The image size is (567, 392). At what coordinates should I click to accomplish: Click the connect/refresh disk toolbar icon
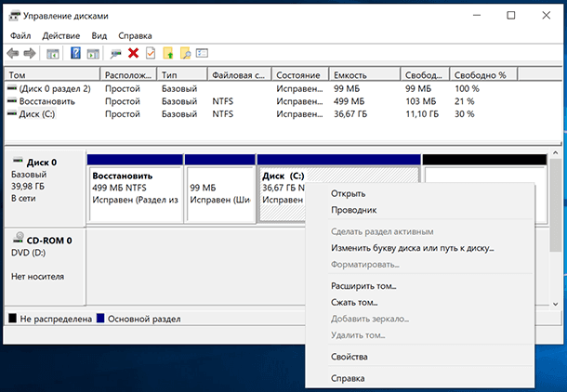pyautogui.click(x=115, y=53)
